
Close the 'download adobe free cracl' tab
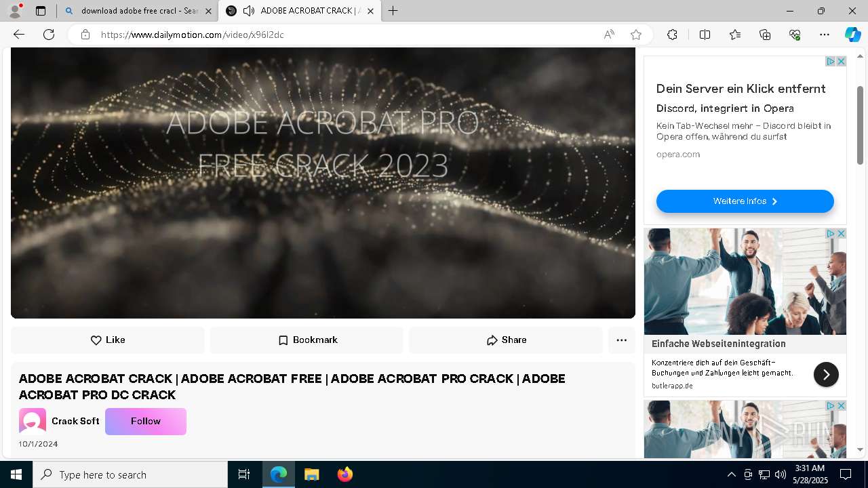(x=208, y=11)
